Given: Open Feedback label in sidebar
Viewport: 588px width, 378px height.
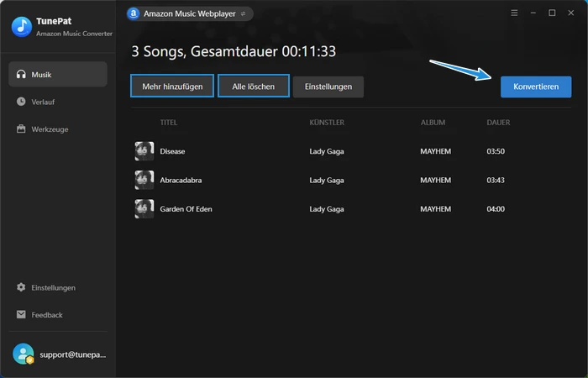Looking at the screenshot, I should pyautogui.click(x=47, y=315).
